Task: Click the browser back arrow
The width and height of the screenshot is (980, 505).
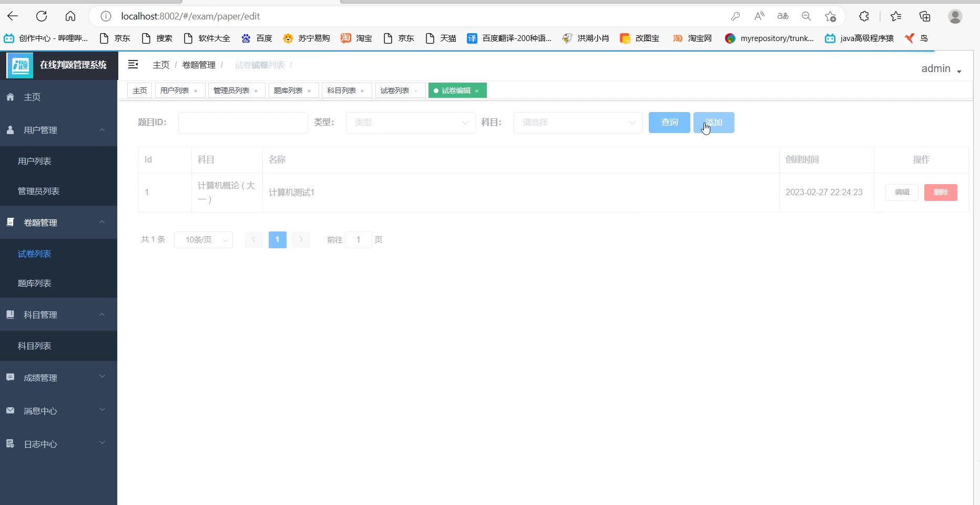Action: click(x=13, y=16)
